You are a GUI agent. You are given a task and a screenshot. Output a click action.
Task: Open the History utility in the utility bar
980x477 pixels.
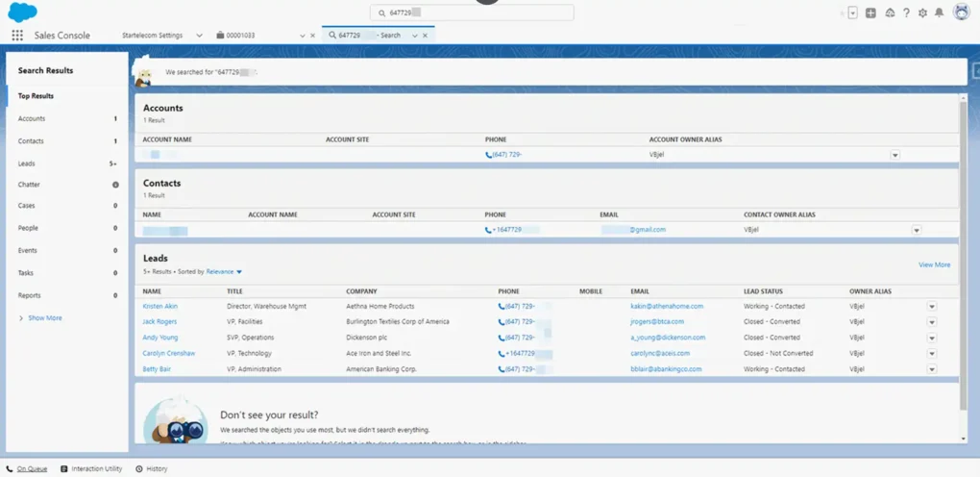point(151,469)
